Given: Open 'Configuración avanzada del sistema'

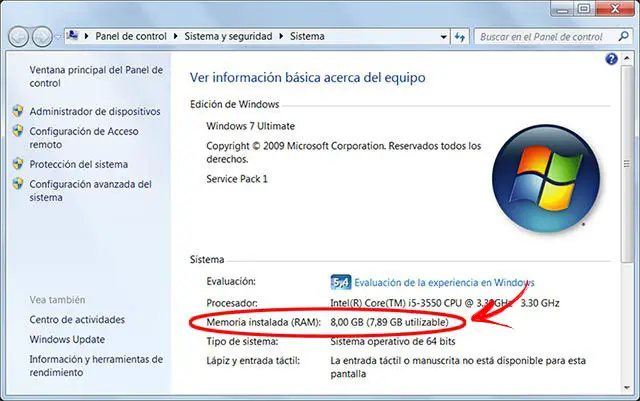Looking at the screenshot, I should pyautogui.click(x=90, y=191).
